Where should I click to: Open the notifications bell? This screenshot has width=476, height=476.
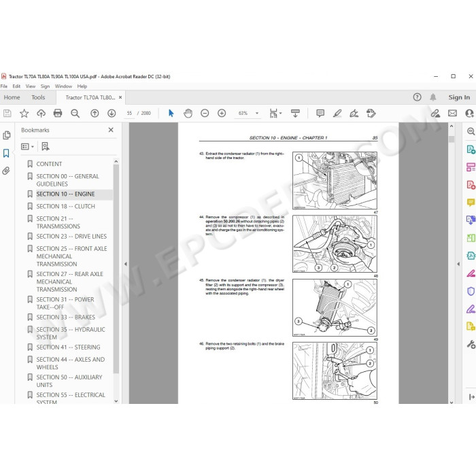point(433,97)
